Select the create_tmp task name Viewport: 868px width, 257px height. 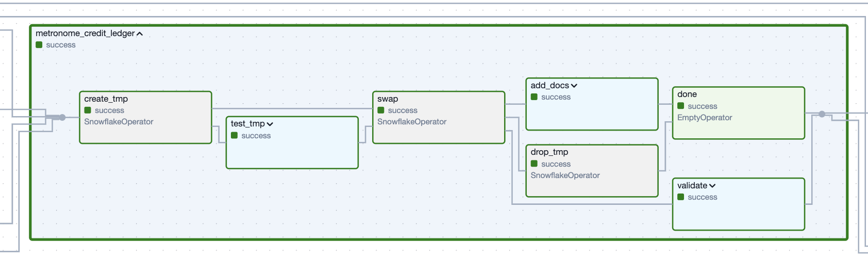pos(106,99)
